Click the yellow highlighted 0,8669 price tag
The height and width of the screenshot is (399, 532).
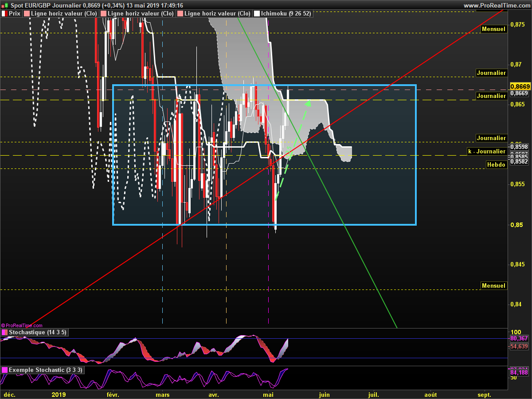(520, 86)
